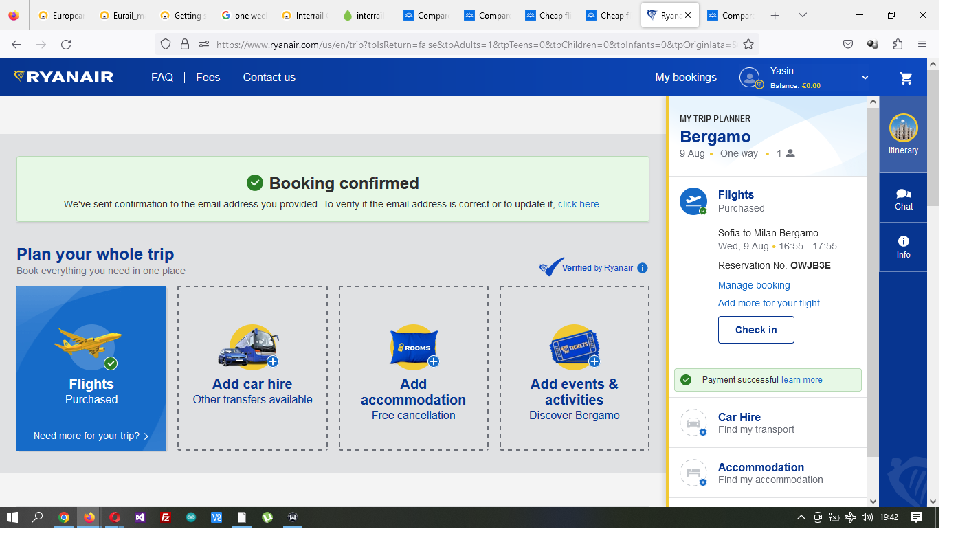The width and height of the screenshot is (980, 551).
Task: Click the Rooms pillow accommodation icon
Action: 413,348
